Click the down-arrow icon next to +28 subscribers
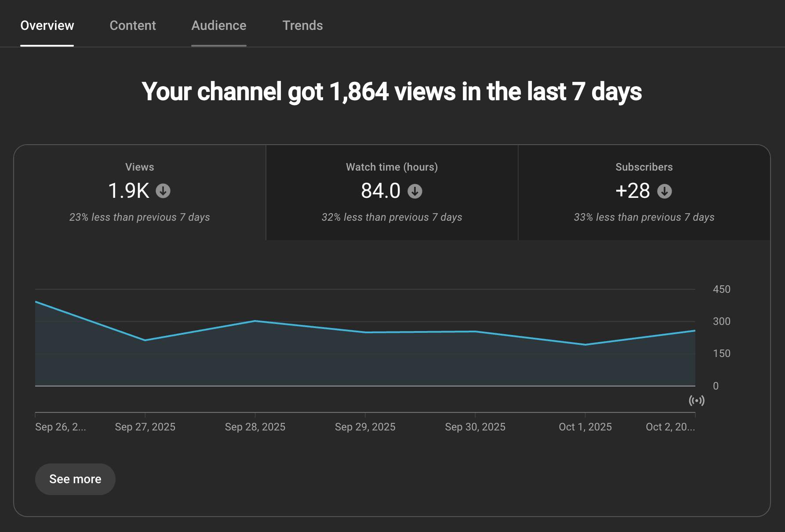The image size is (785, 532). [x=665, y=191]
